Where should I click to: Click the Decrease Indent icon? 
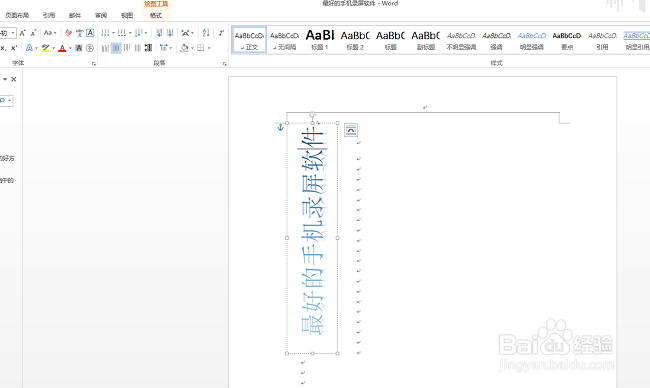point(159,33)
